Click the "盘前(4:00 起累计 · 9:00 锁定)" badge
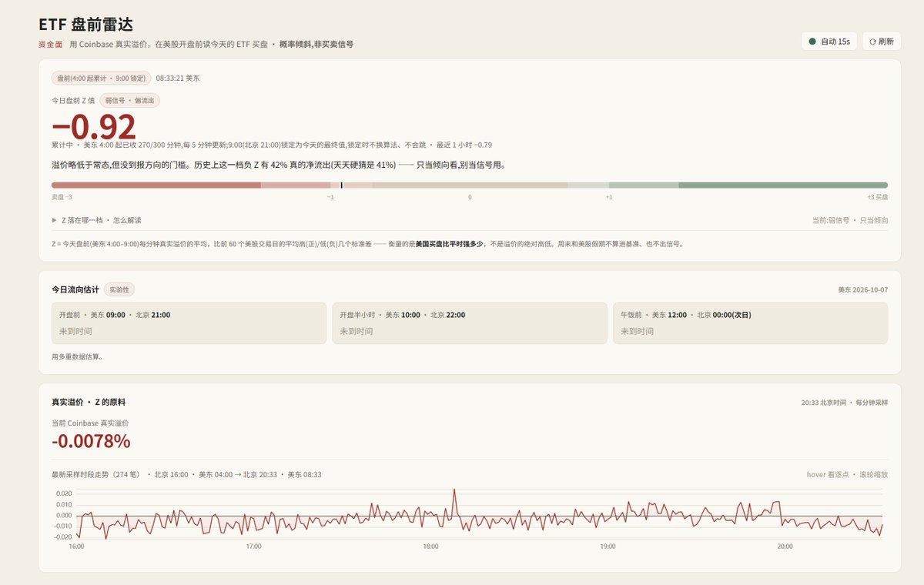The width and height of the screenshot is (924, 585). click(x=101, y=78)
